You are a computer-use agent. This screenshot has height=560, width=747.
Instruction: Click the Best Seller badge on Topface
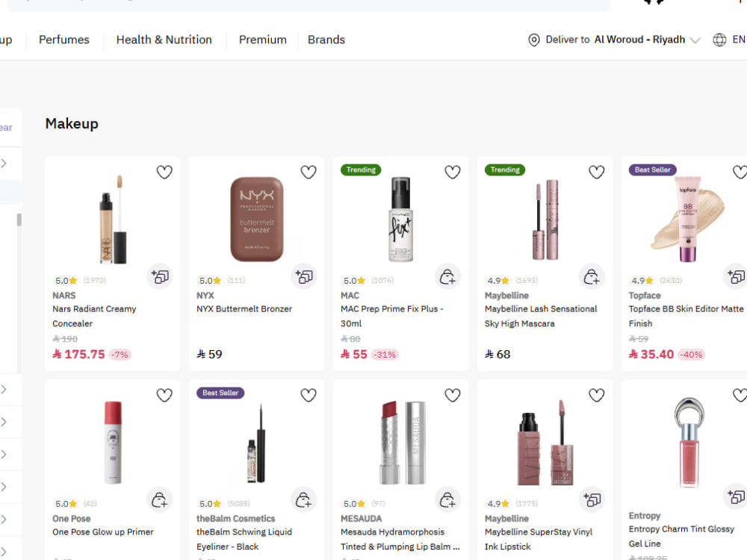(652, 170)
